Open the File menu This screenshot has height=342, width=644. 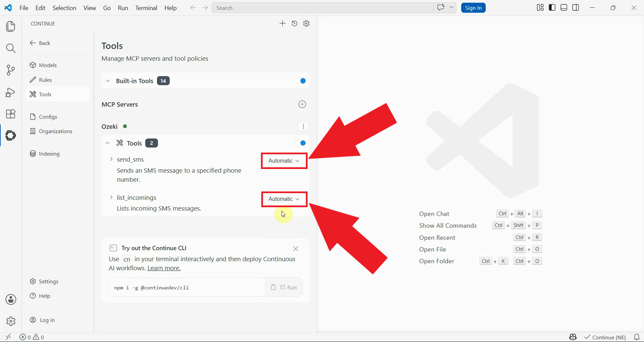point(24,8)
